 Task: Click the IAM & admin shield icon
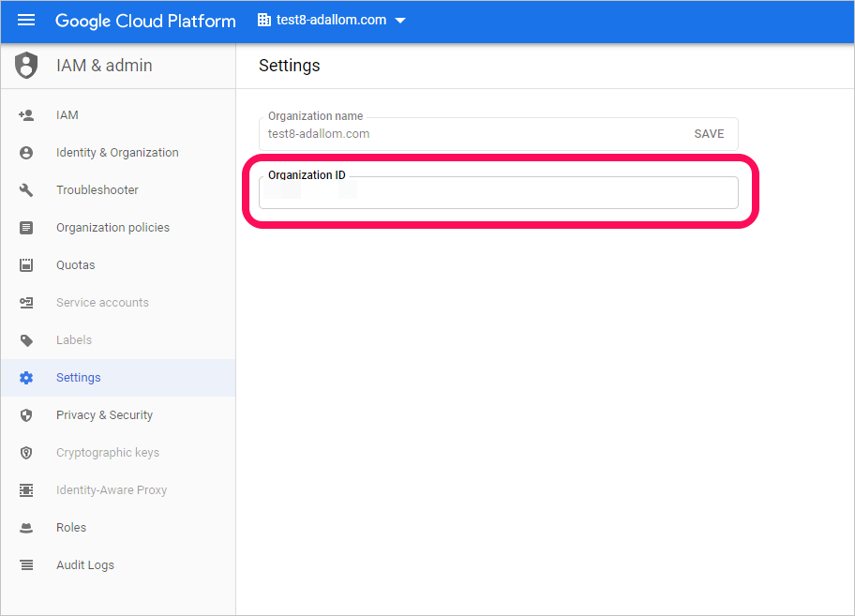pos(26,66)
